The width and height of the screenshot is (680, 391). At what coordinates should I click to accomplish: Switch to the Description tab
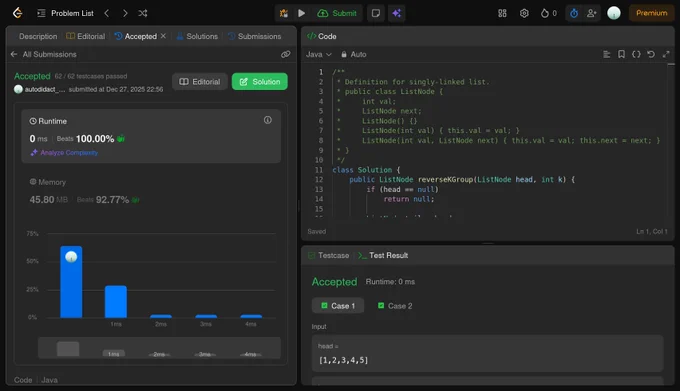(38, 36)
